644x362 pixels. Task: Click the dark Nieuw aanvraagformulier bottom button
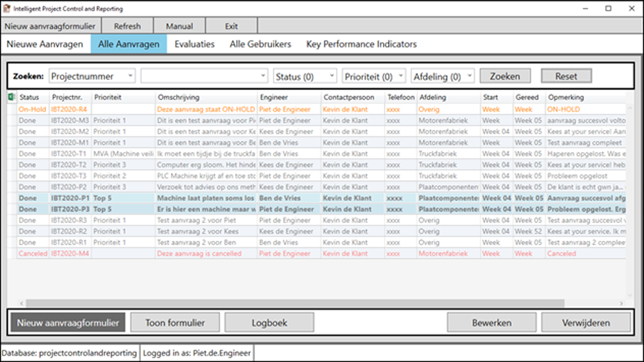pos(67,323)
